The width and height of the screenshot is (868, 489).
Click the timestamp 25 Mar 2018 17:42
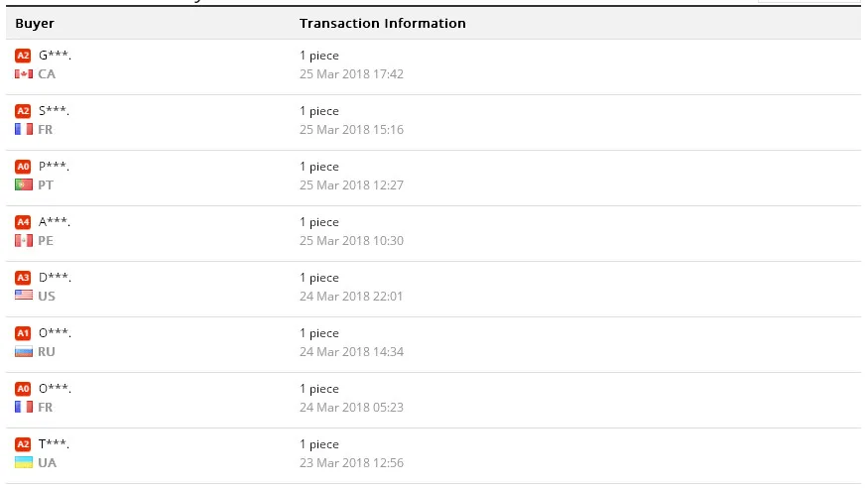351,73
